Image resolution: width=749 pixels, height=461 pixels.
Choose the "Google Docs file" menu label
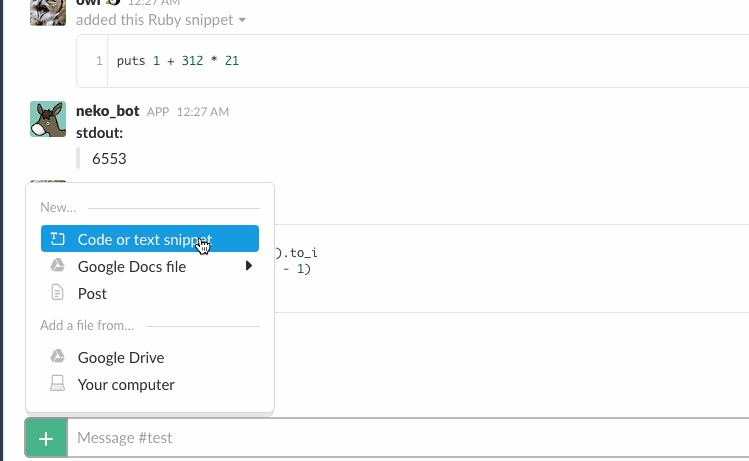(x=132, y=267)
